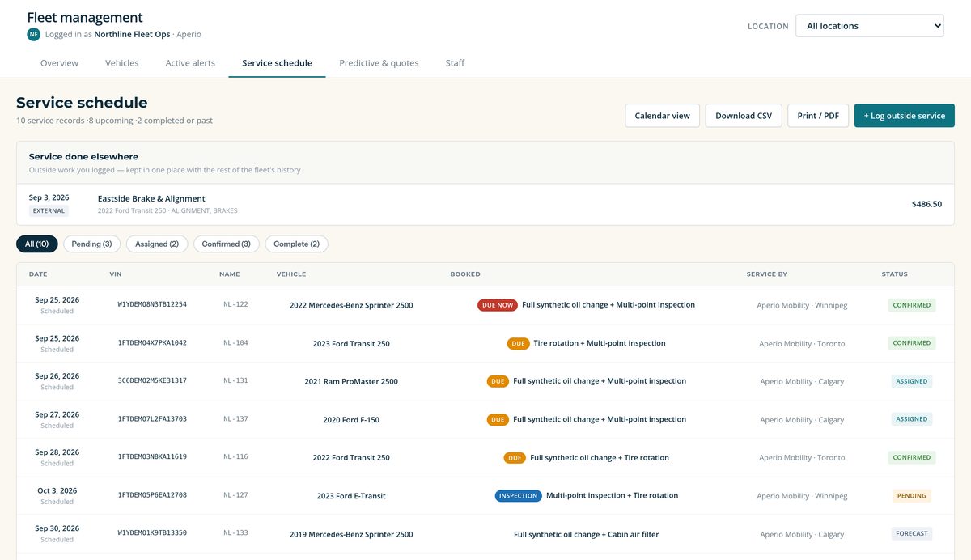
Task: Click VIN 1FTDEM03N8KA11619
Action: tap(152, 457)
